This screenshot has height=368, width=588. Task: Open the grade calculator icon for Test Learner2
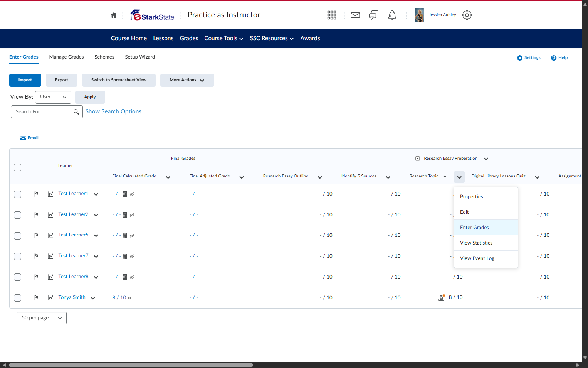point(125,215)
